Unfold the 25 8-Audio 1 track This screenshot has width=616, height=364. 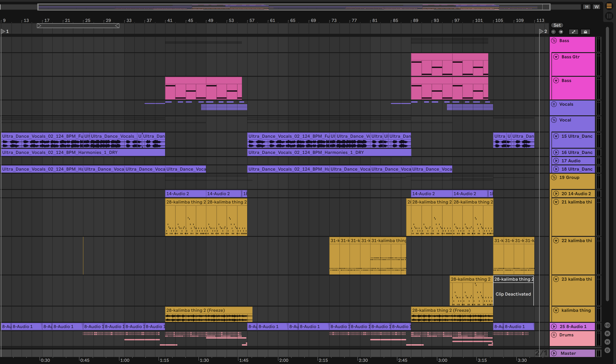(x=554, y=327)
